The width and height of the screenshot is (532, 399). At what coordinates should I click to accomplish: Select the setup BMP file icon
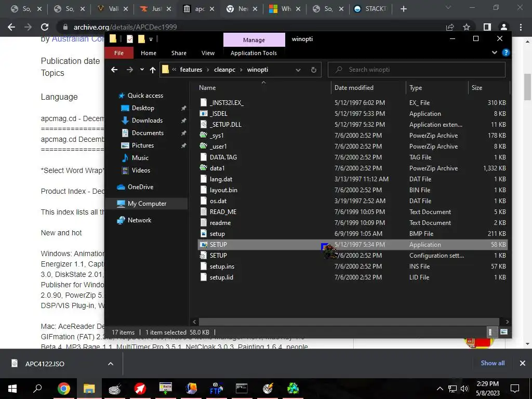[x=203, y=233]
